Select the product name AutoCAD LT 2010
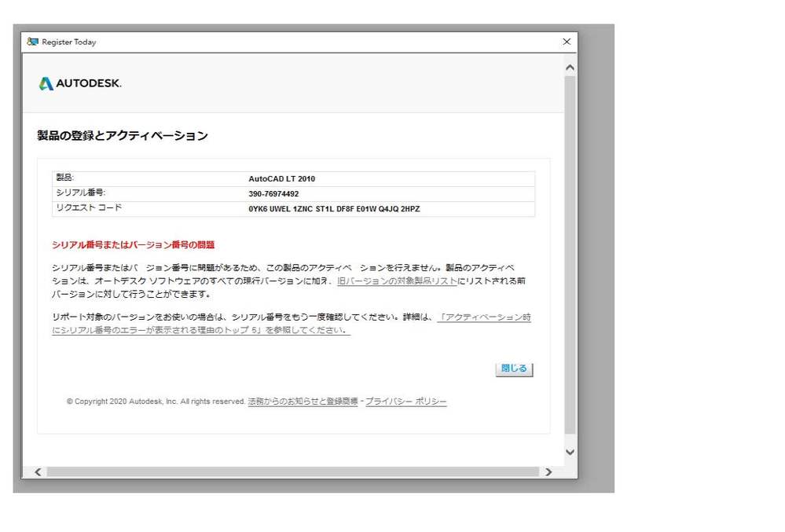The image size is (785, 532). coord(282,178)
